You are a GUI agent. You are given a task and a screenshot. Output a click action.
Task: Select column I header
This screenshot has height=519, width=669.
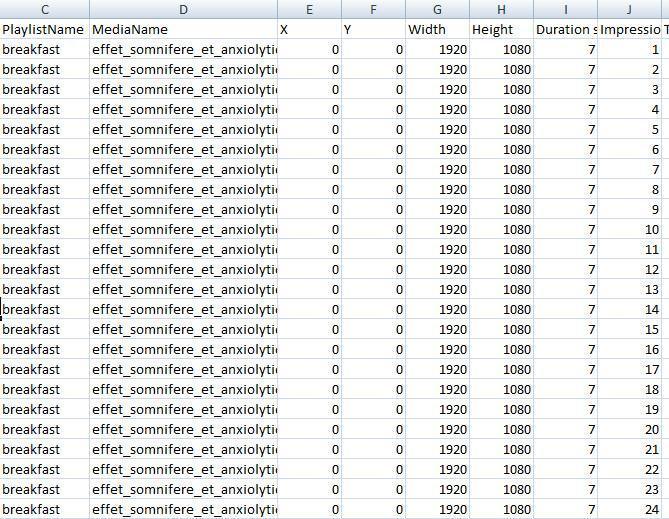(x=565, y=9)
